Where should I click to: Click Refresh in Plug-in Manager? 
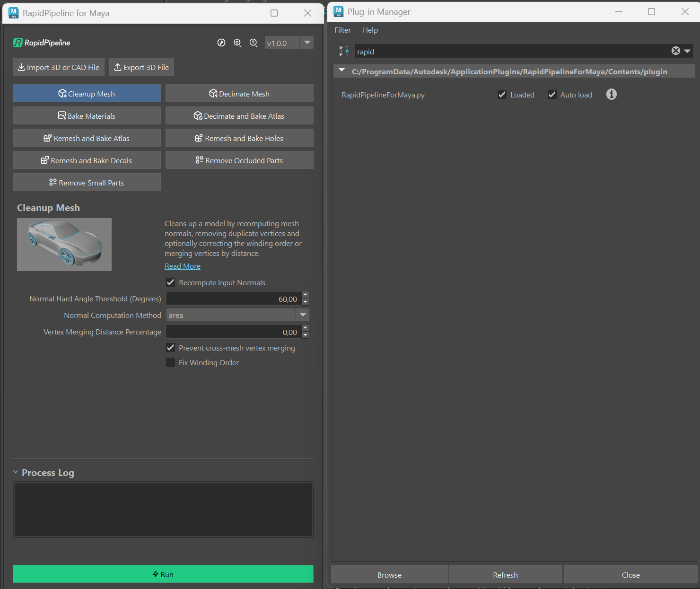[x=506, y=575]
